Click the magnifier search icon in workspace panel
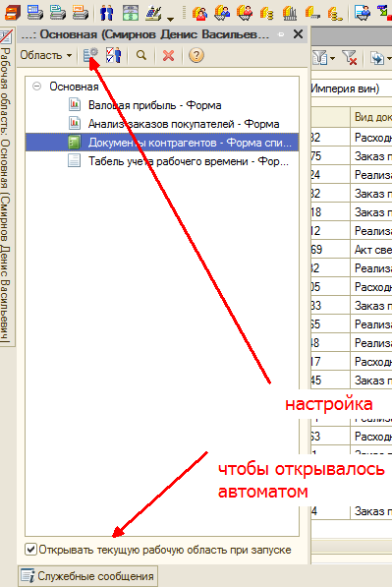 pyautogui.click(x=141, y=55)
